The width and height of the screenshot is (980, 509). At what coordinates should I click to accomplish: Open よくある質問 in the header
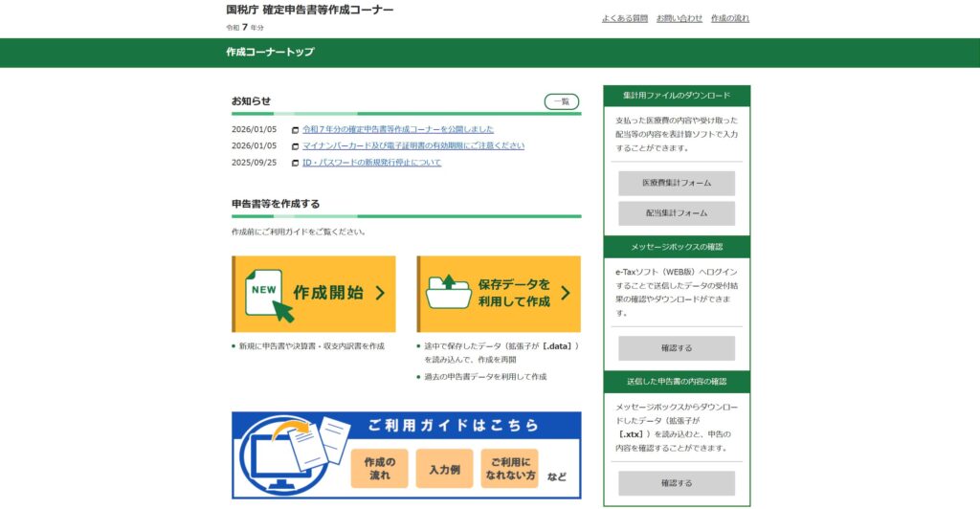[624, 18]
